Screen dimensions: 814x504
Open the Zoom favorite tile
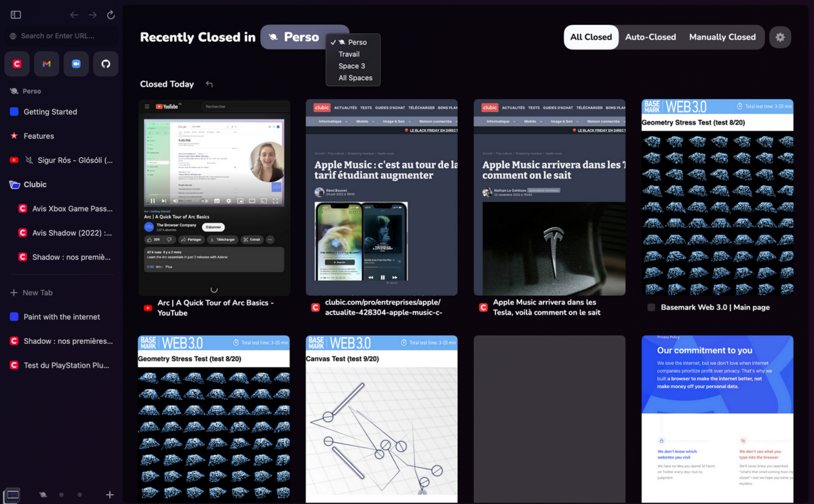point(76,64)
